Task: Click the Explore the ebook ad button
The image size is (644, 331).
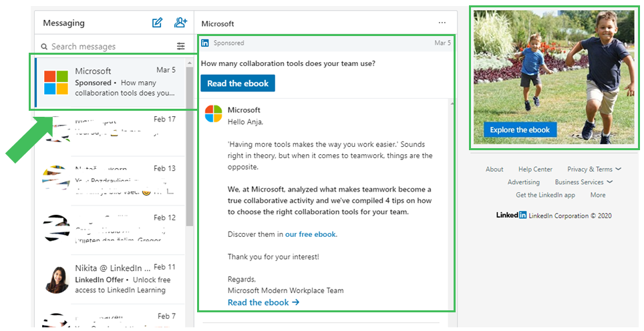Action: click(x=520, y=129)
